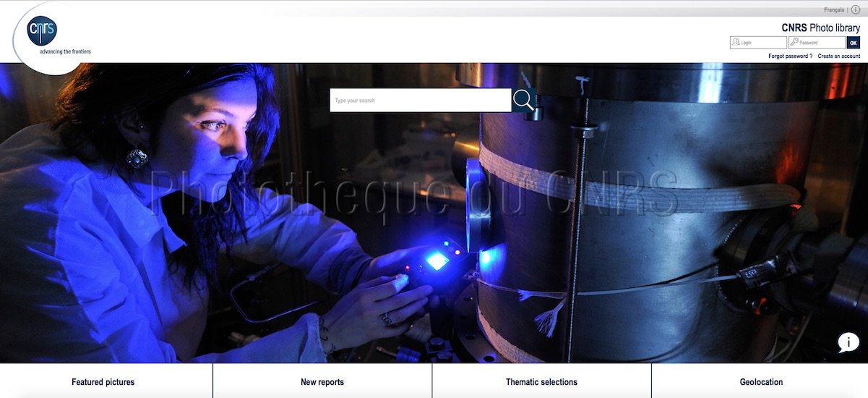Click the key icon in Password field
Viewport: 868px width, 398px height.
click(x=794, y=43)
